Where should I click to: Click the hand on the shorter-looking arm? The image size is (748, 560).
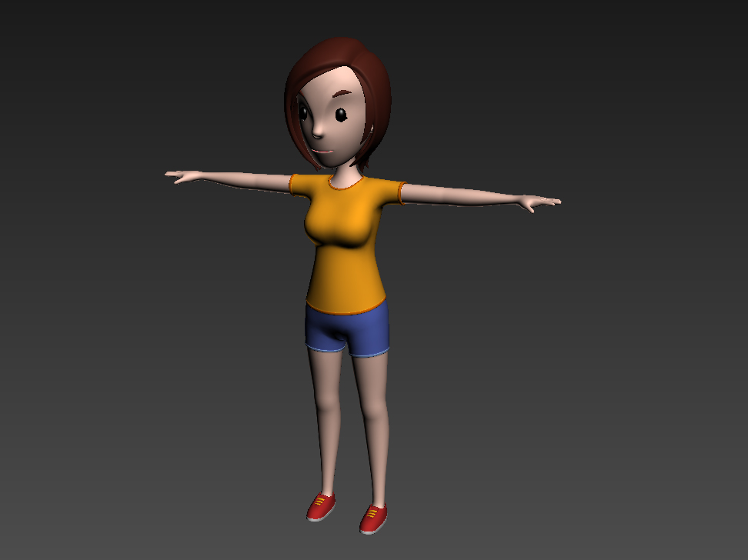[x=183, y=176]
